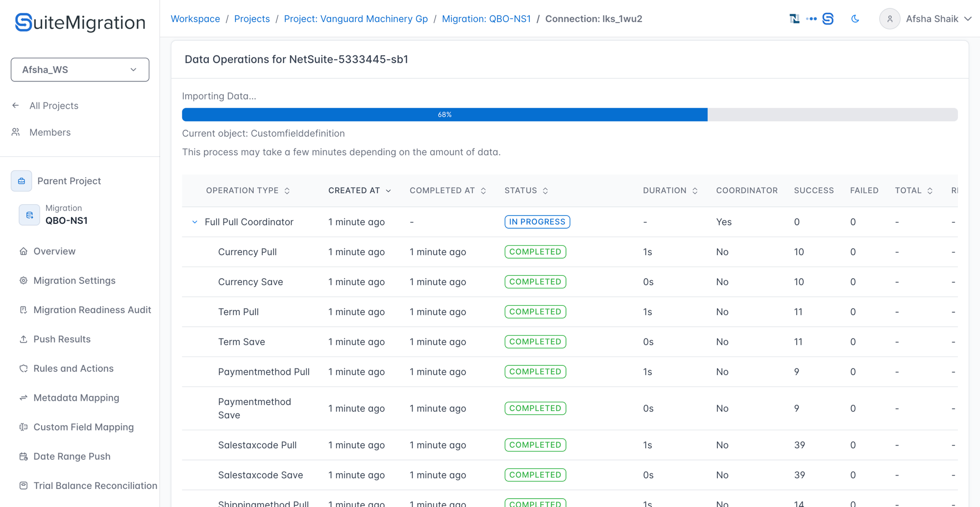Click COMPLETED badge in Currency Pull row
Image resolution: width=980 pixels, height=507 pixels.
click(x=535, y=252)
